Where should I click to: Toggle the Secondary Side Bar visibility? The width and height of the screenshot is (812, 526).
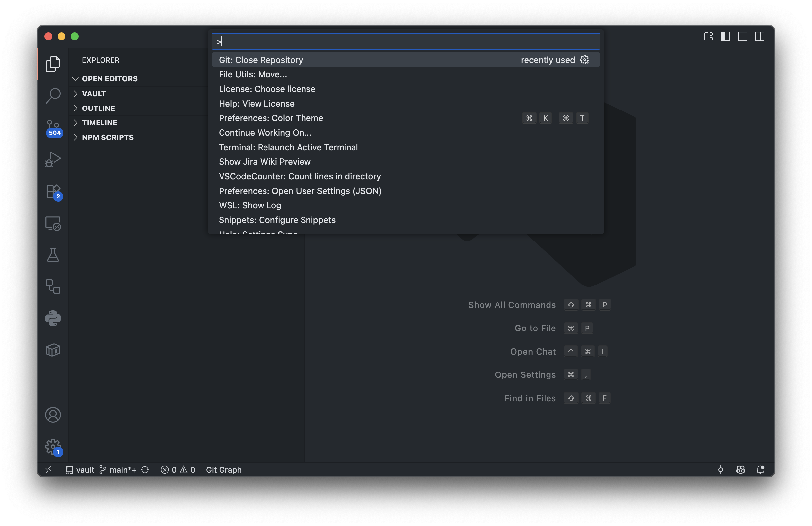coord(760,36)
